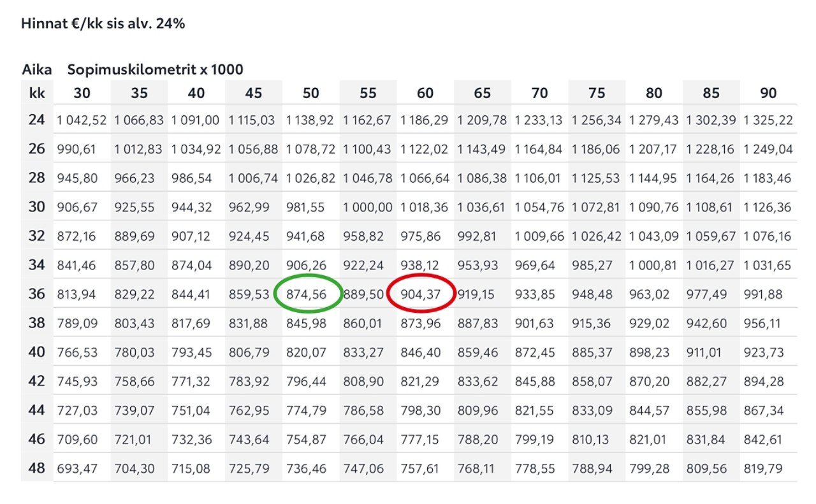Select the 48 month row label

(x=37, y=468)
